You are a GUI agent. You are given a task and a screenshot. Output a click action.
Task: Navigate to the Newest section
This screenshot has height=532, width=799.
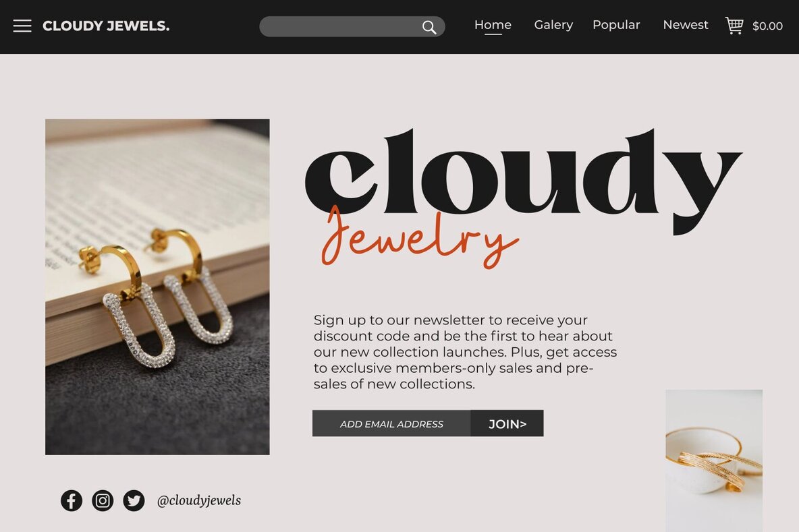coord(686,25)
